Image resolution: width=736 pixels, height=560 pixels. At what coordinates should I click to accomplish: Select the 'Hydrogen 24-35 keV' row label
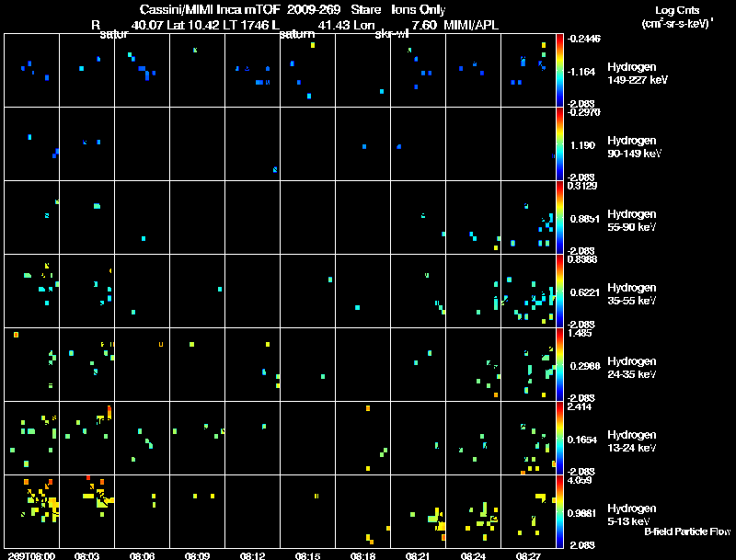point(631,368)
